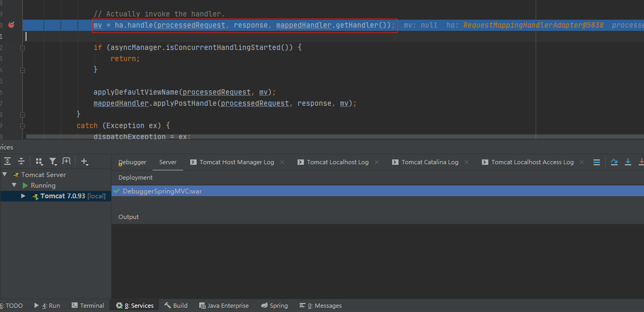
Task: Open the Spring tool window icon
Action: [274, 306]
